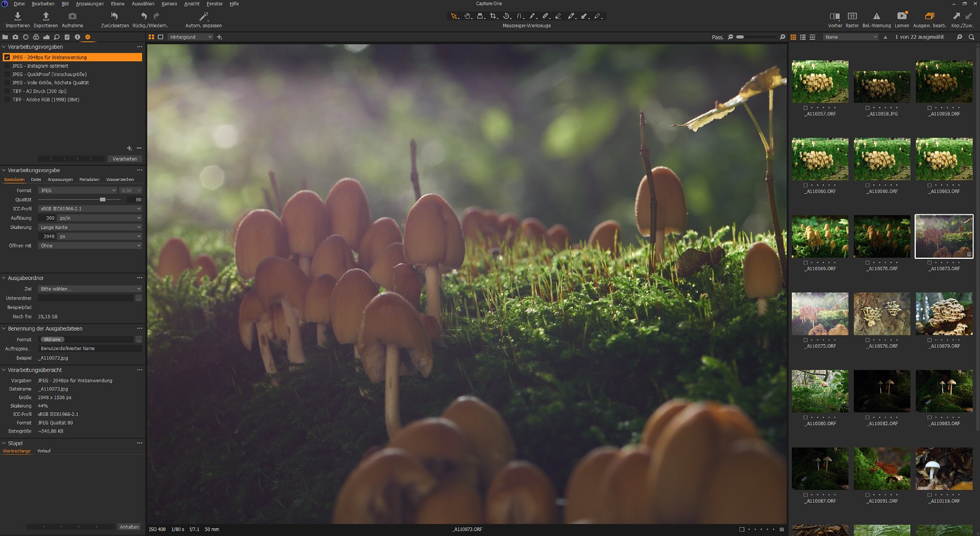Select the white balance picker tool
The width and height of the screenshot is (980, 536).
point(571,16)
